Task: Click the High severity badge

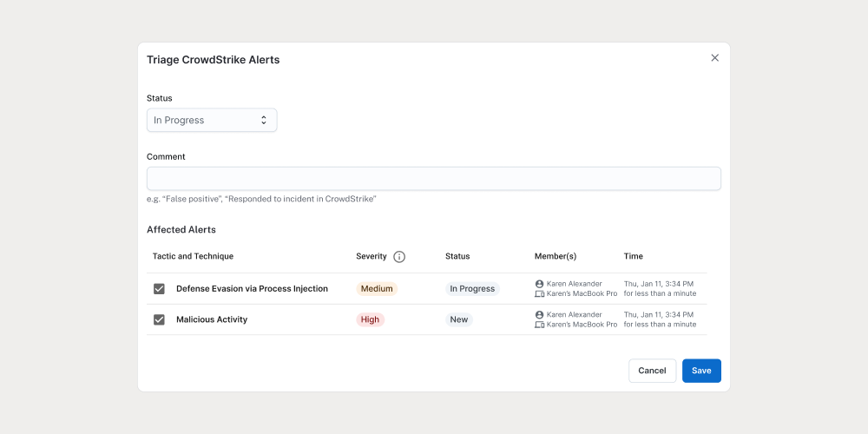Action: (370, 319)
